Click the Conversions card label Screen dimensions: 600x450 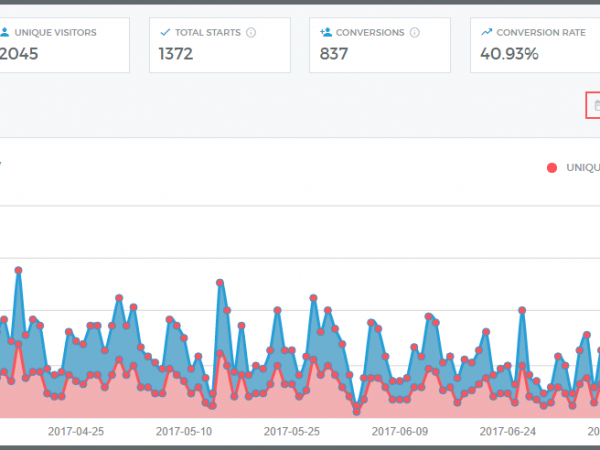[370, 32]
